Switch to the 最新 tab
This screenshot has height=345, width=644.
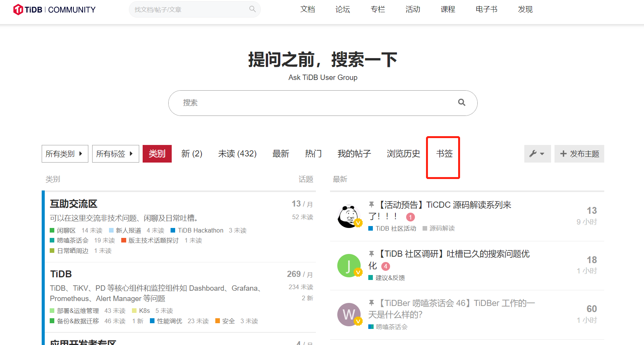[x=281, y=154]
